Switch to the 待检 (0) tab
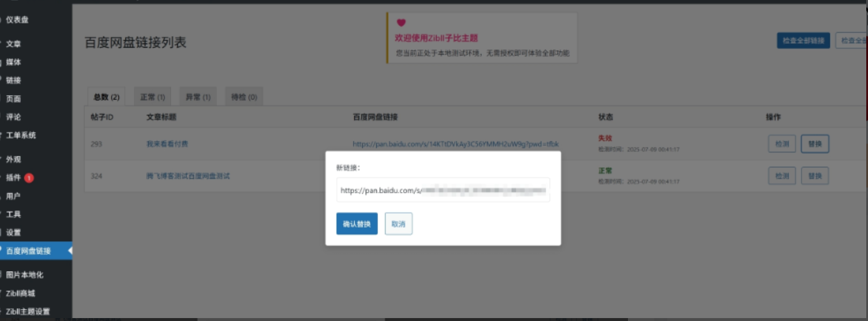 pyautogui.click(x=244, y=97)
